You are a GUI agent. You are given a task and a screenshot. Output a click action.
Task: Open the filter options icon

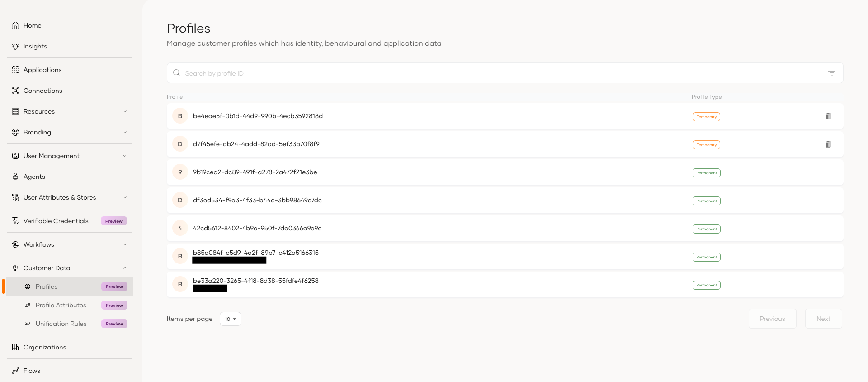831,73
